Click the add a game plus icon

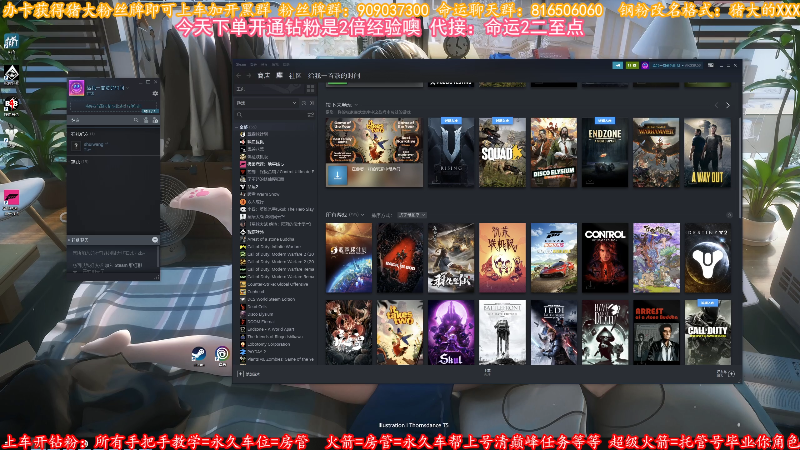[x=240, y=374]
